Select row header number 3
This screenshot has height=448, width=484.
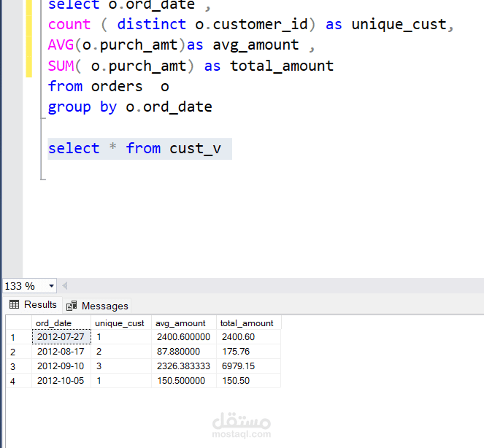(19, 366)
